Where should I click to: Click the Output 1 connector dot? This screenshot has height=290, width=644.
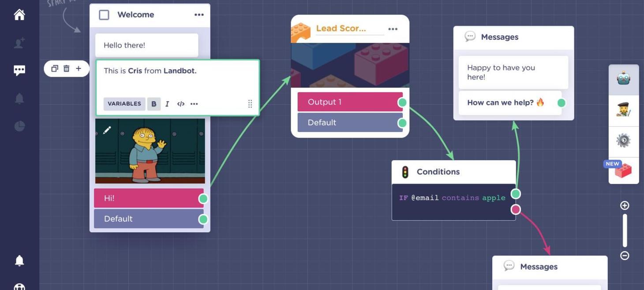(x=402, y=102)
